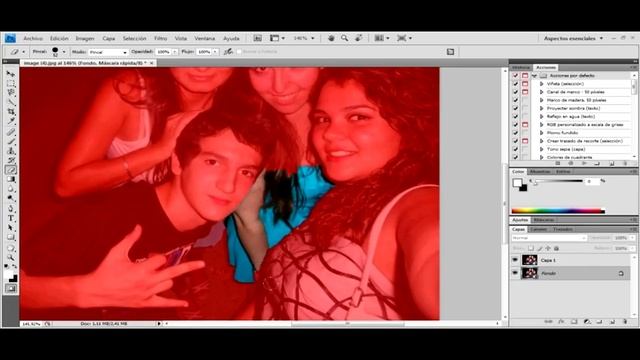The width and height of the screenshot is (640, 360).
Task: Open the Filtro menu
Action: (160, 38)
